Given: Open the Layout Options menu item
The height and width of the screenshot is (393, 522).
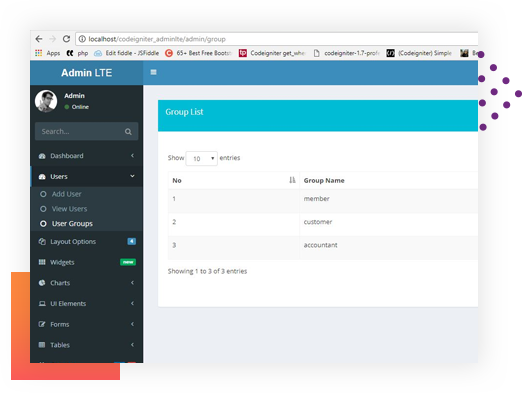Looking at the screenshot, I should [87, 242].
